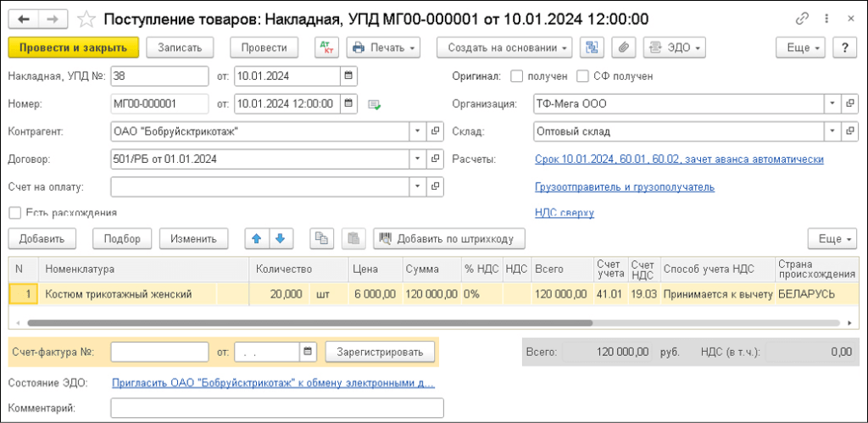868x423 pixels.
Task: Open Грузоотправитель и грузополучатель link
Action: (625, 187)
